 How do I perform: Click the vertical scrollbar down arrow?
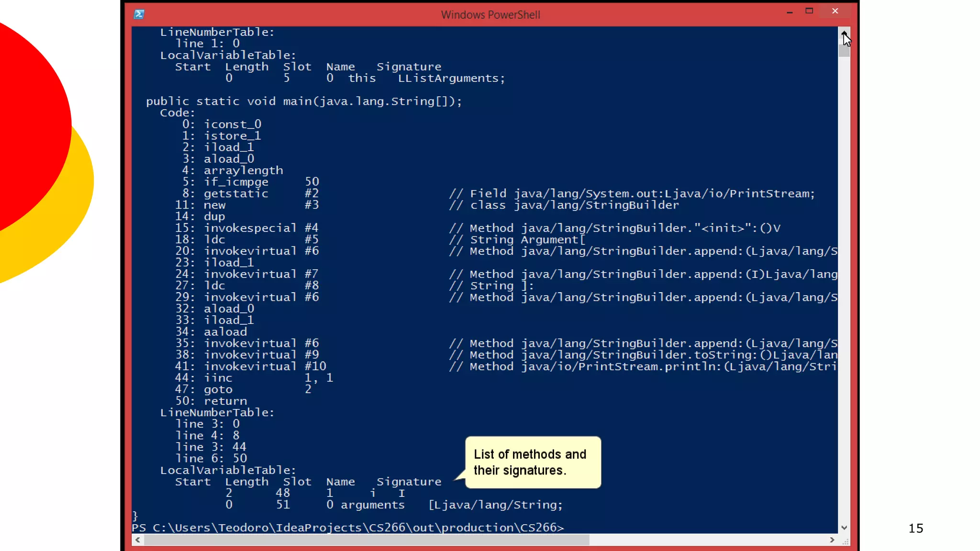(x=844, y=528)
